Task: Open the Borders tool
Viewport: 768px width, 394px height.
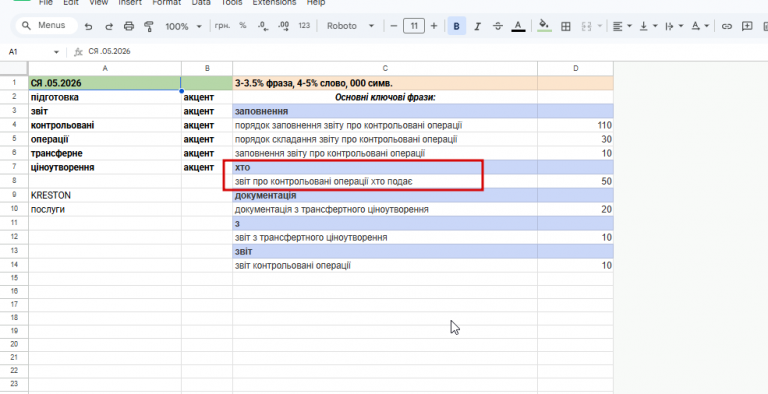Action: (x=566, y=26)
